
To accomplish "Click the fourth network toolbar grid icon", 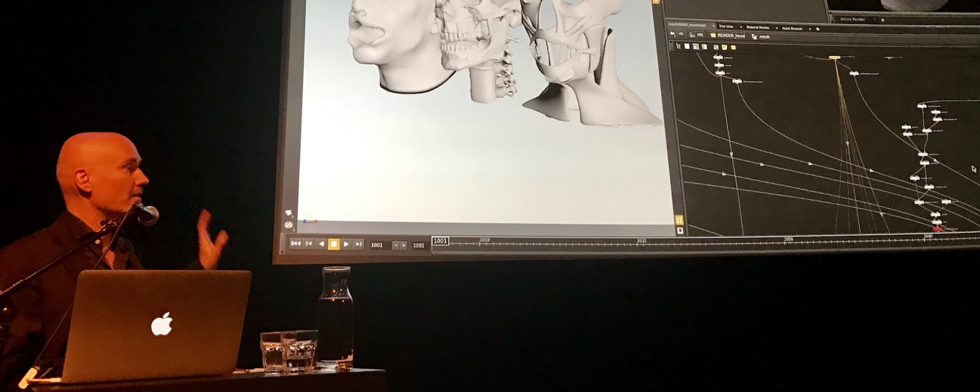I will (704, 47).
